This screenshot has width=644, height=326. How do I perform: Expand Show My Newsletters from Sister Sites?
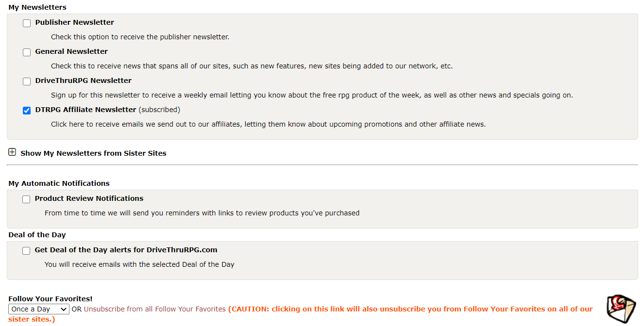[93, 153]
